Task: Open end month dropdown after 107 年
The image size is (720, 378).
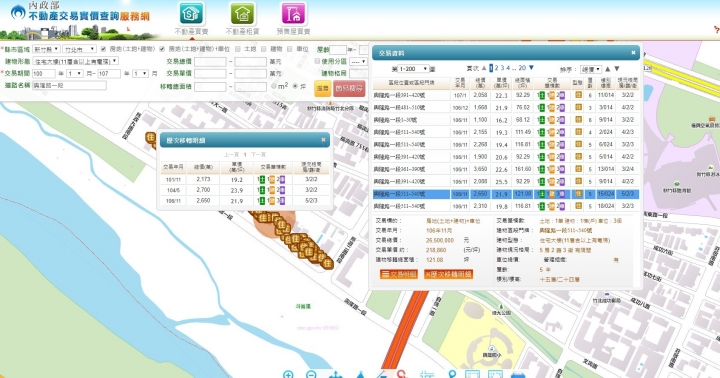Action: coord(141,73)
